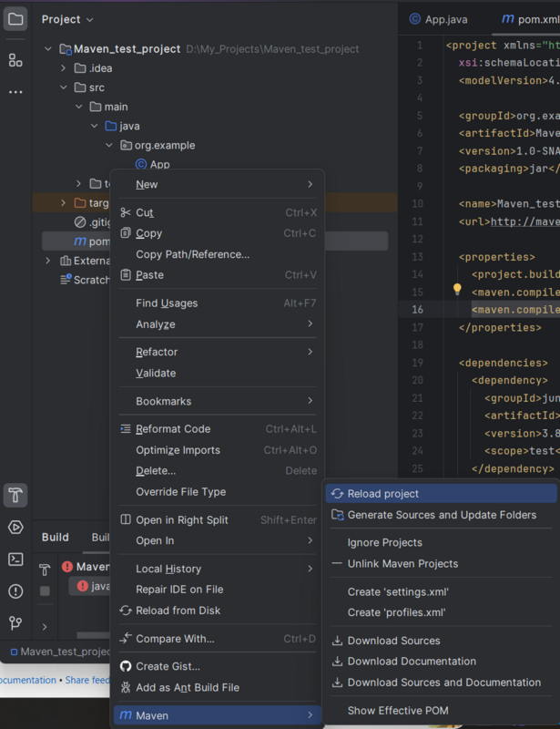Collapse the Maven_test_project root node

point(48,49)
